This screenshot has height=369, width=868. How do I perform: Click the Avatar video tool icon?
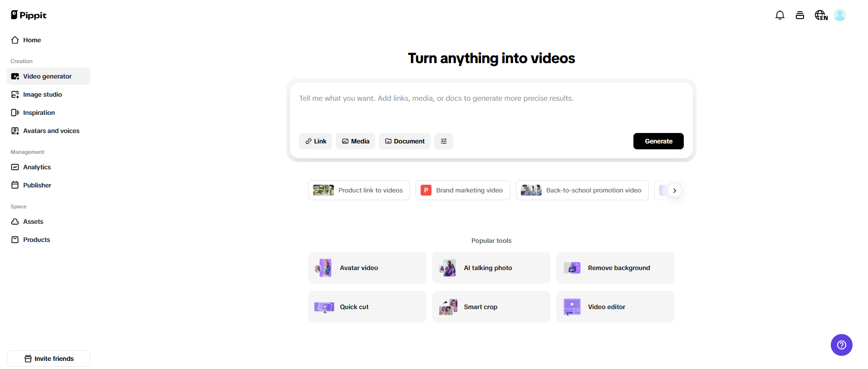(x=324, y=268)
